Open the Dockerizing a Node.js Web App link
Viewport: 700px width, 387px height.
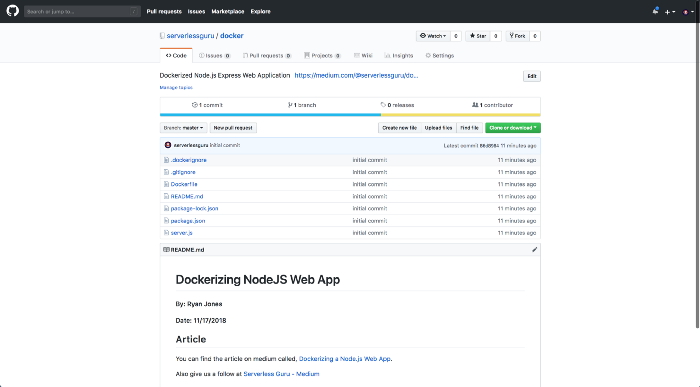(x=345, y=358)
